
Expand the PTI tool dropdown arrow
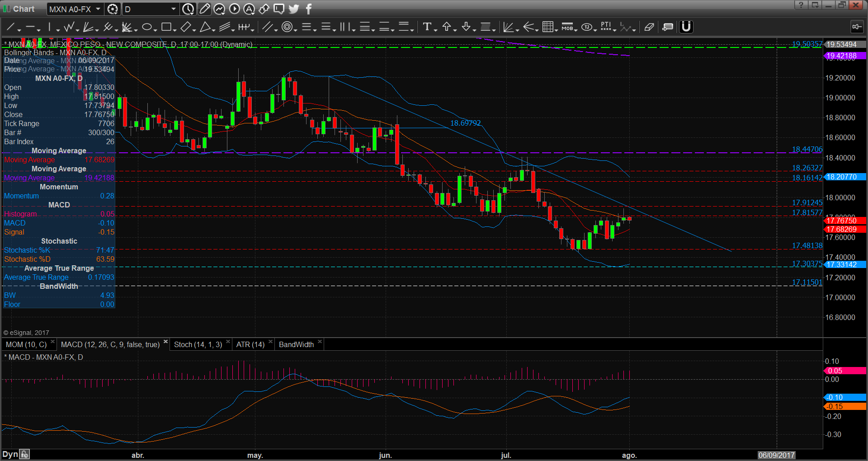[x=615, y=30]
